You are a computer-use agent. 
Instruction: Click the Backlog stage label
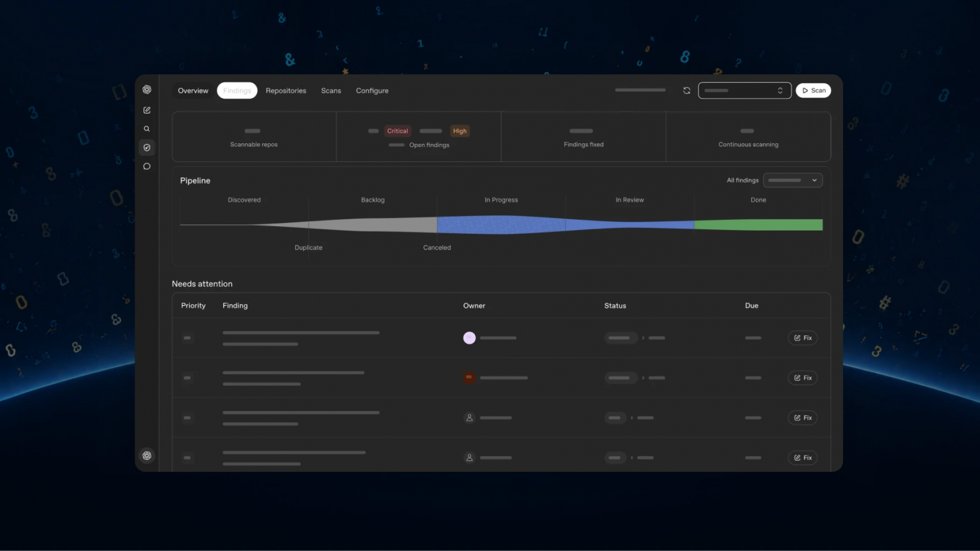pos(373,200)
